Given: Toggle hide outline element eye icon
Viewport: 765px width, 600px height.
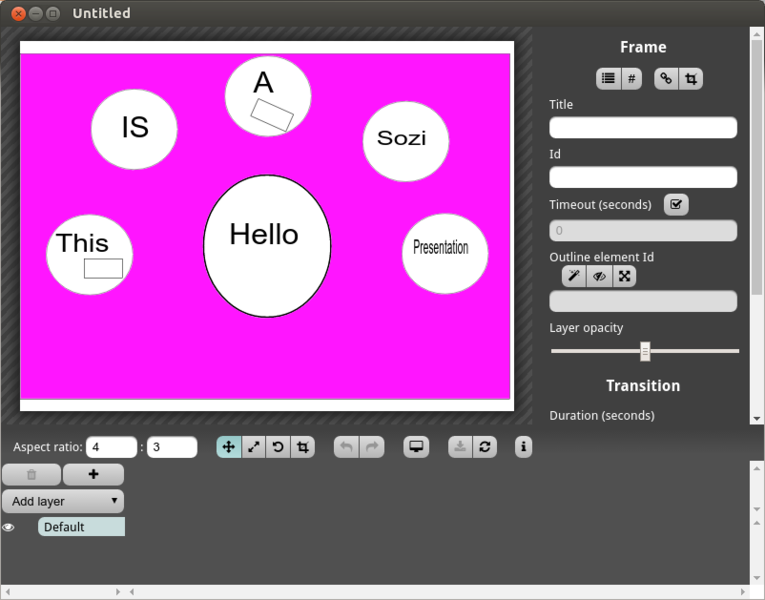Looking at the screenshot, I should tap(599, 277).
